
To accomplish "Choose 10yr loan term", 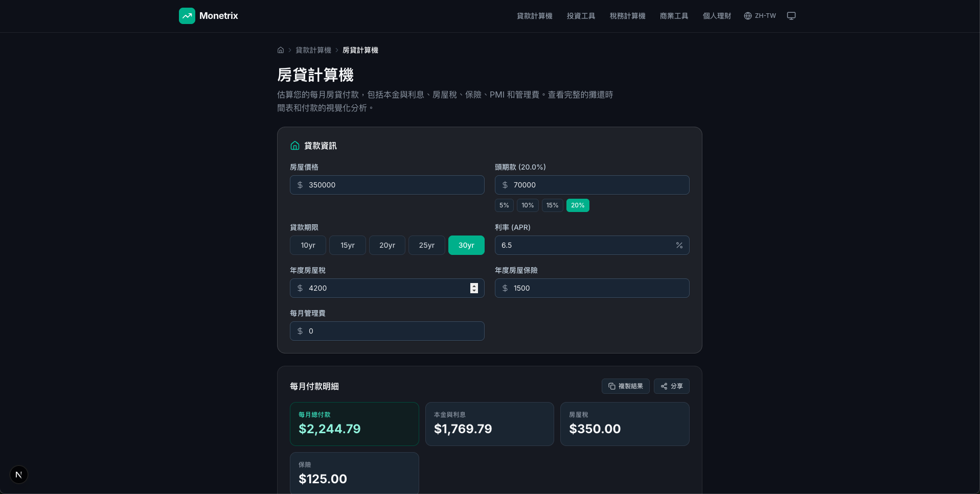I will pyautogui.click(x=308, y=245).
